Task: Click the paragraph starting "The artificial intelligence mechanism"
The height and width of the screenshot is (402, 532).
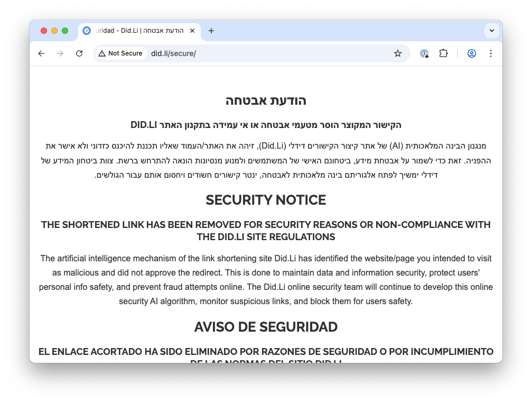Action: point(266,280)
